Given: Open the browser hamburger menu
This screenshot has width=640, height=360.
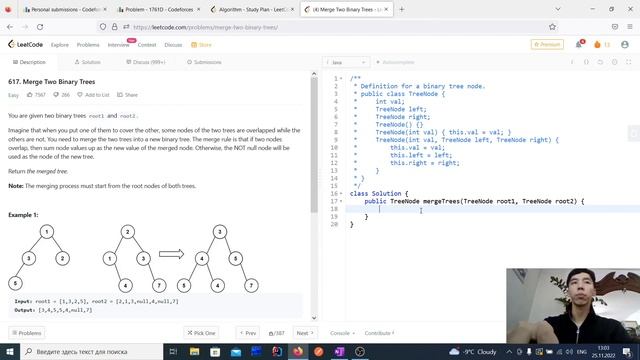Looking at the screenshot, I should [630, 27].
